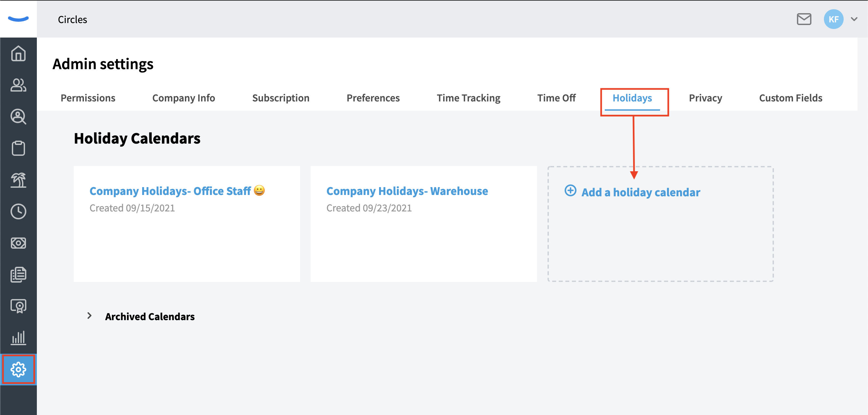Switch to the Time Tracking tab
This screenshot has height=415, width=868.
[x=468, y=98]
